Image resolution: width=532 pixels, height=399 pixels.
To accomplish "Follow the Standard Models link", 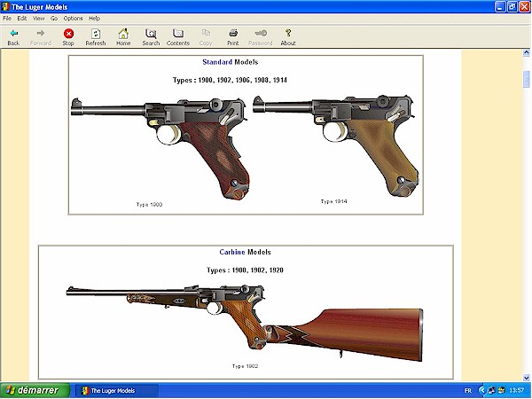I will [x=217, y=62].
